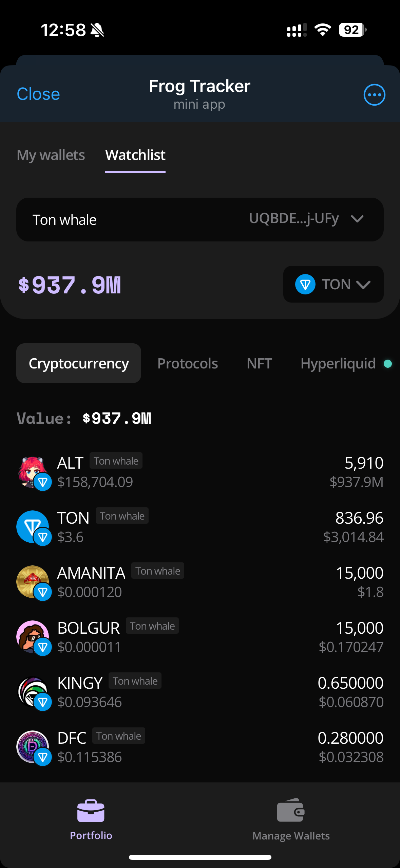Tap the Ton whale tag beside AMANITA
The height and width of the screenshot is (868, 400).
point(158,571)
